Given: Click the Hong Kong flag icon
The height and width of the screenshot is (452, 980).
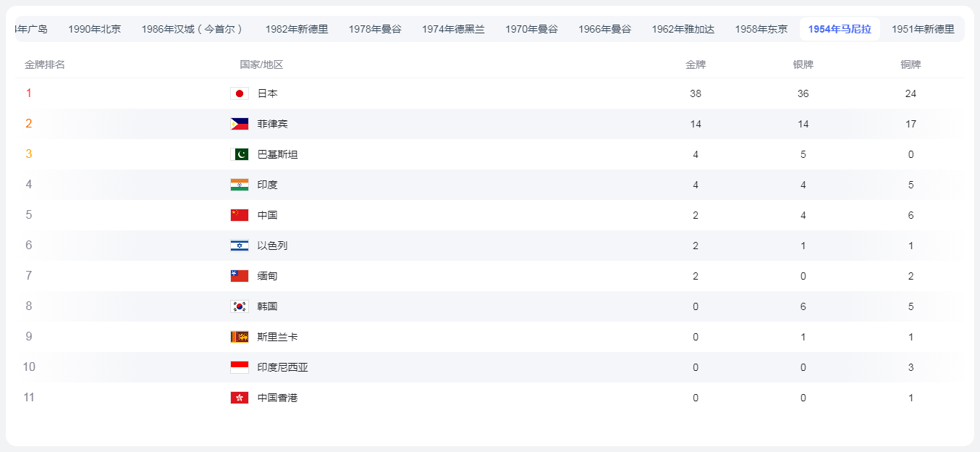Looking at the screenshot, I should point(240,398).
